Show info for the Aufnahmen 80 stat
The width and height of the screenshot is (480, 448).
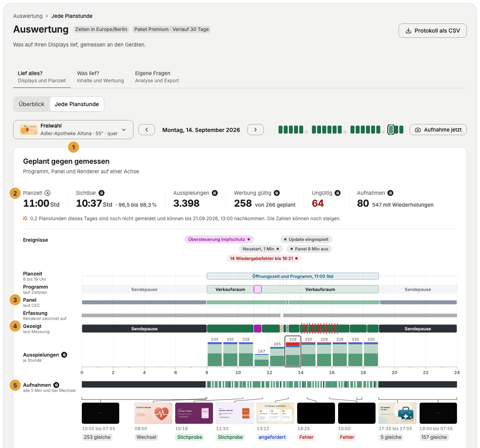point(391,193)
